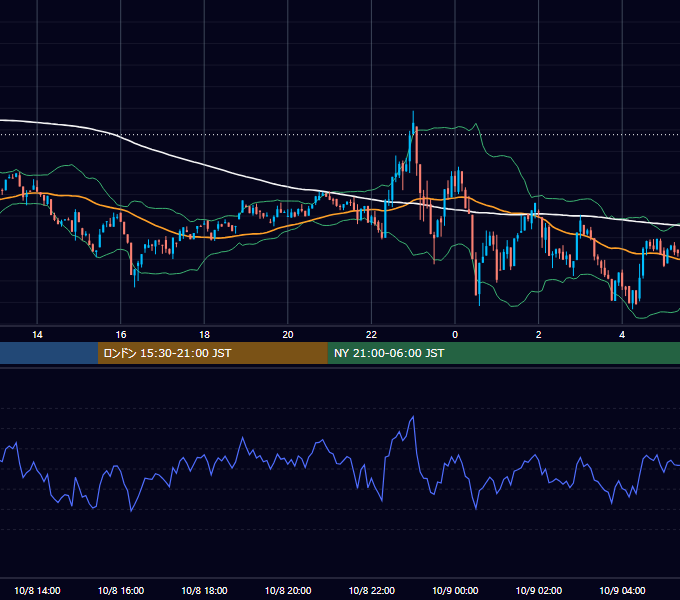Image resolution: width=680 pixels, height=600 pixels.
Task: Click the hour 0 axis tick label
Action: [455, 335]
